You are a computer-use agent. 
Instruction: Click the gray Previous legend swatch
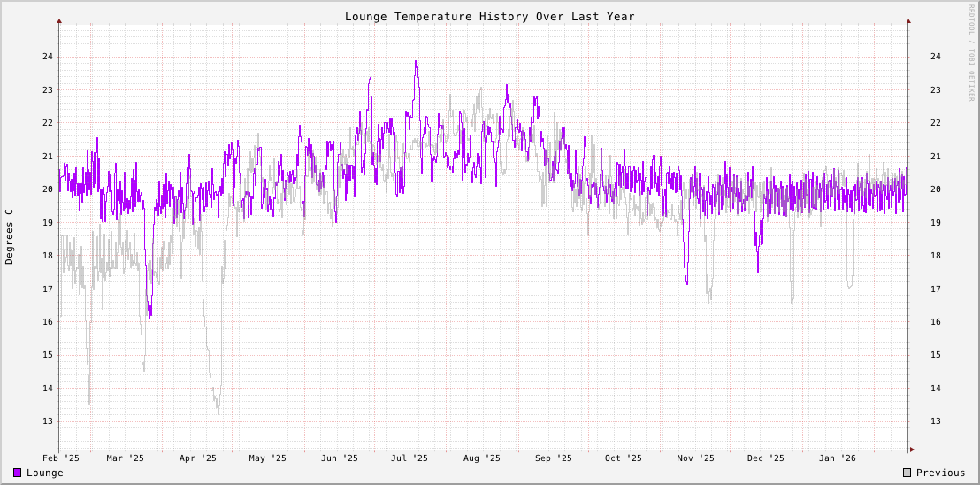click(x=907, y=473)
